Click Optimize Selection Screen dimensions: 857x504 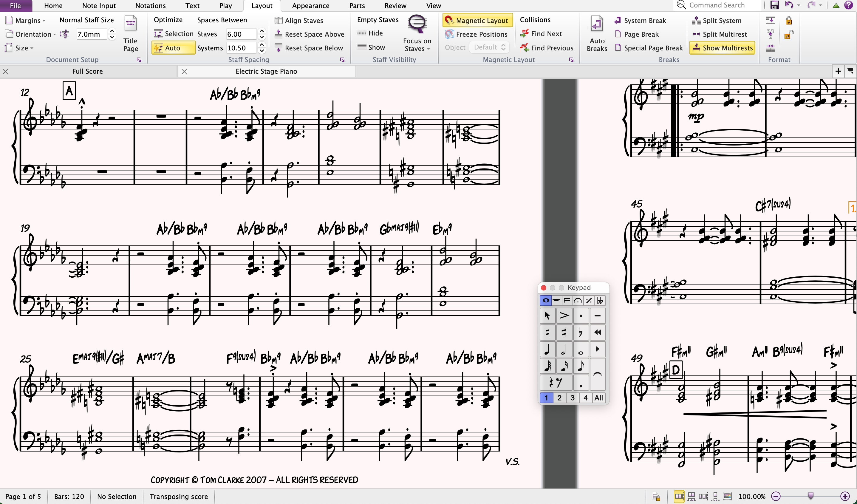coord(174,34)
